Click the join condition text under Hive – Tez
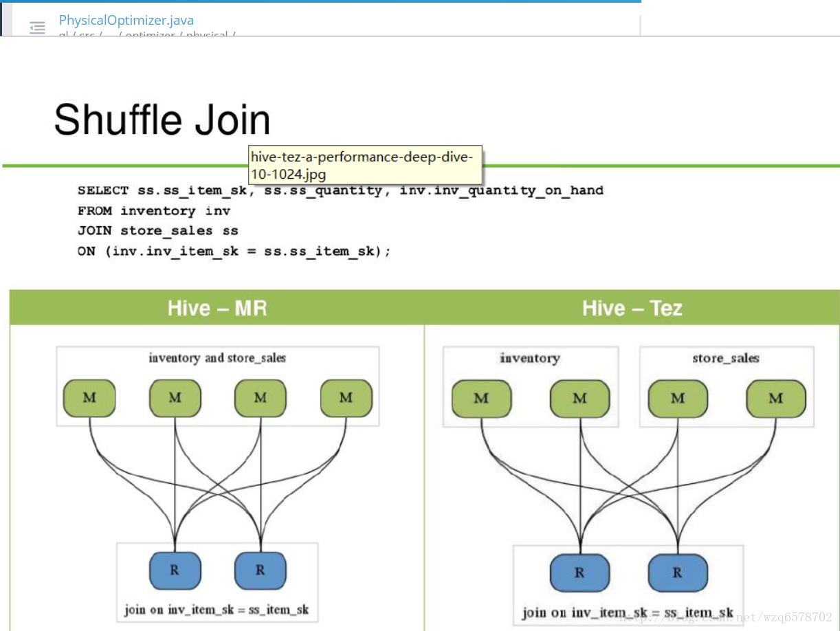 pyautogui.click(x=627, y=612)
